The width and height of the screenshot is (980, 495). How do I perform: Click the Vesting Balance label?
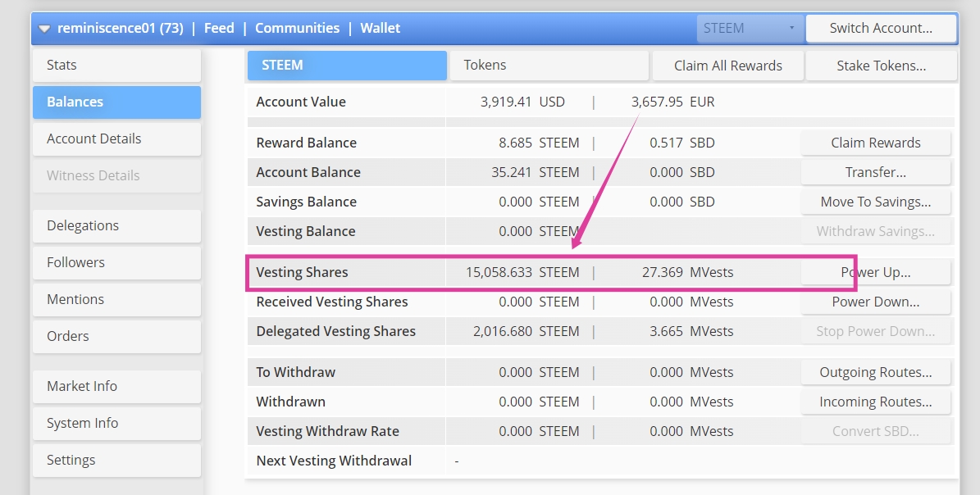306,231
